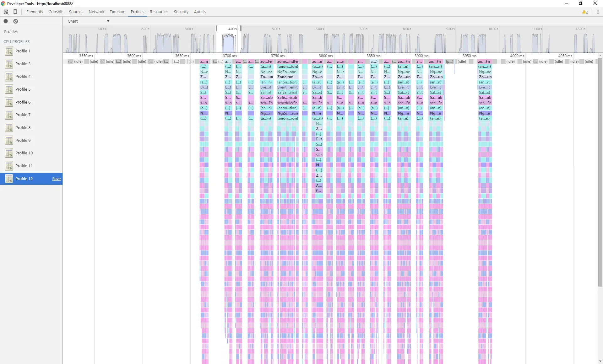Start CPU profile record button
Image resolution: width=603 pixels, height=364 pixels.
pos(6,21)
